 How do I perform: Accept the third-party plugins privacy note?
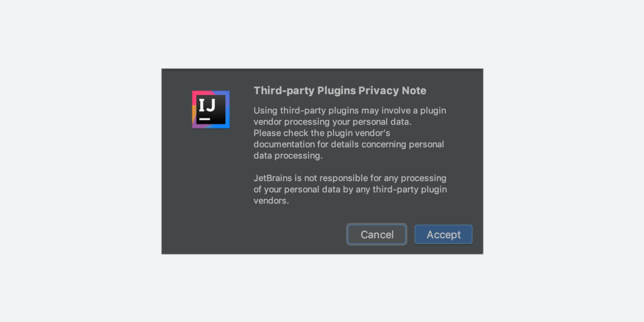(444, 234)
